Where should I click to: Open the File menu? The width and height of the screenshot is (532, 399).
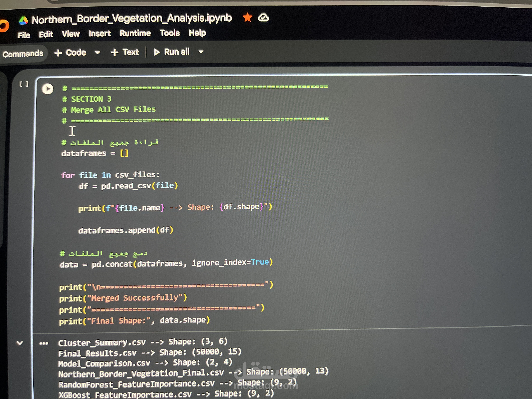[24, 35]
